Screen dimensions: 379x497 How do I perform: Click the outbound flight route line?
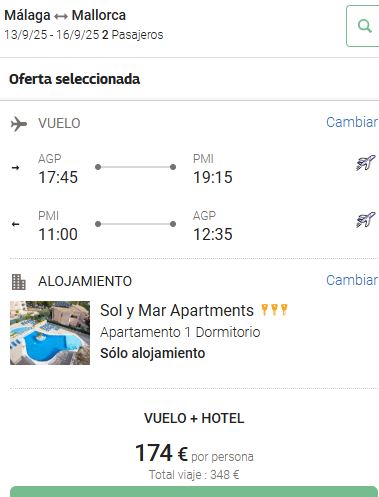click(135, 167)
